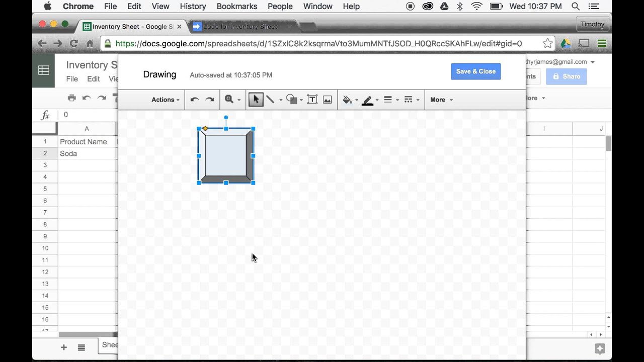Select the Line tool
Viewport: 644px width, 362px height.
point(271,99)
